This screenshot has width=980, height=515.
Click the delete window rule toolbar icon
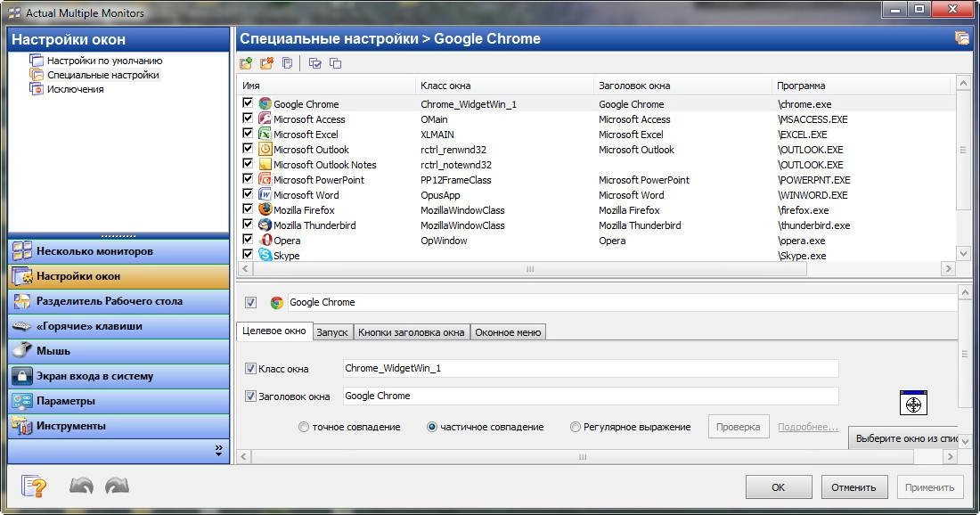[267, 63]
